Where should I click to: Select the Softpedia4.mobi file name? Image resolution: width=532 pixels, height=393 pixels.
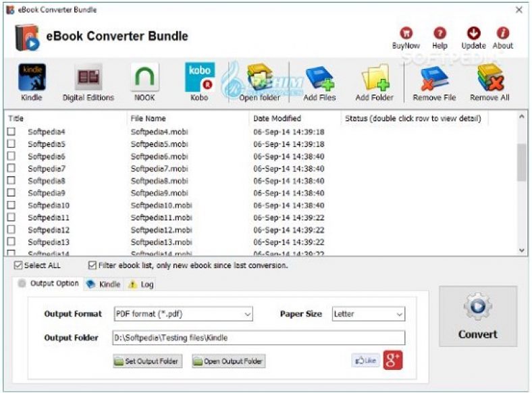click(159, 132)
